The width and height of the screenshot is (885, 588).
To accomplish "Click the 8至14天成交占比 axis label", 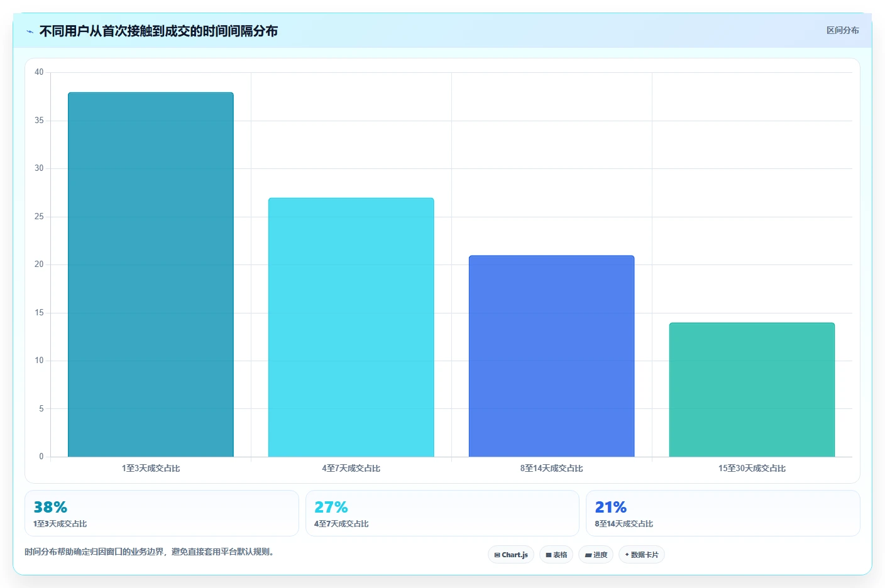I will pyautogui.click(x=552, y=468).
